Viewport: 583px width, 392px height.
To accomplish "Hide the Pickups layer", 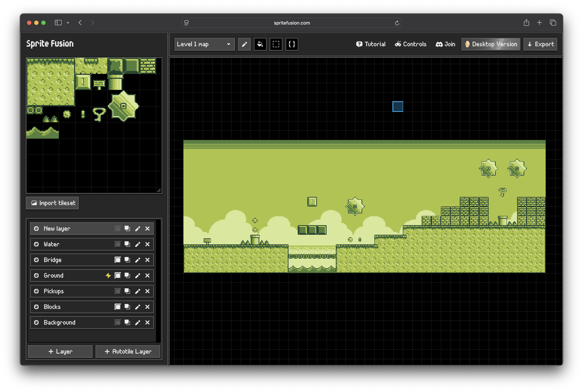I will tap(36, 291).
